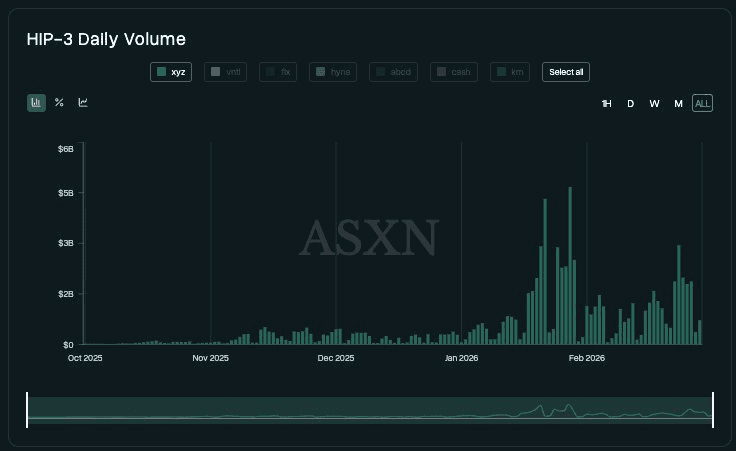Screen dimensions: 736x451
Task: Choose the M monthly timeframe
Action: coord(678,104)
